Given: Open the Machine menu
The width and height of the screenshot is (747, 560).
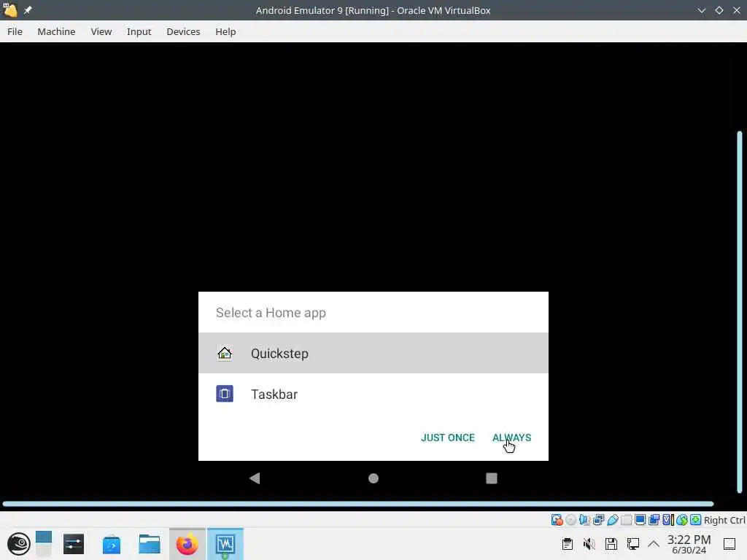Looking at the screenshot, I should click(x=56, y=31).
